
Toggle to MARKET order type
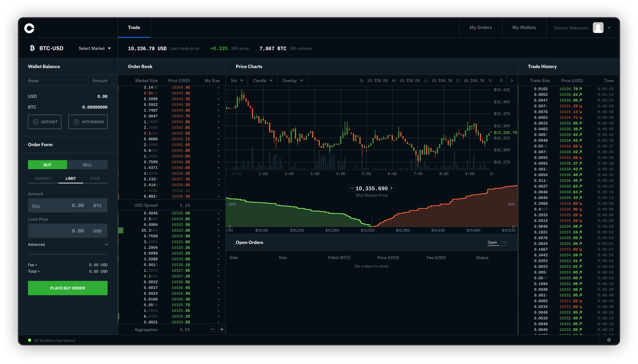[42, 178]
